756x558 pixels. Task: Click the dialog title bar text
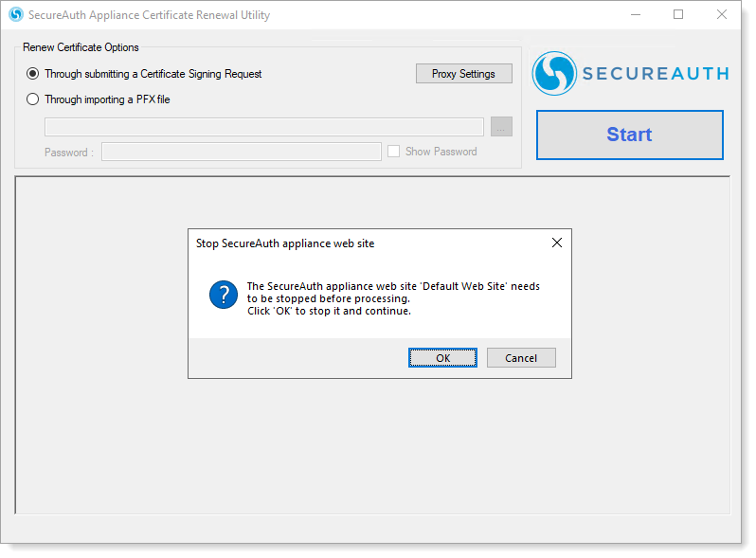click(x=285, y=243)
